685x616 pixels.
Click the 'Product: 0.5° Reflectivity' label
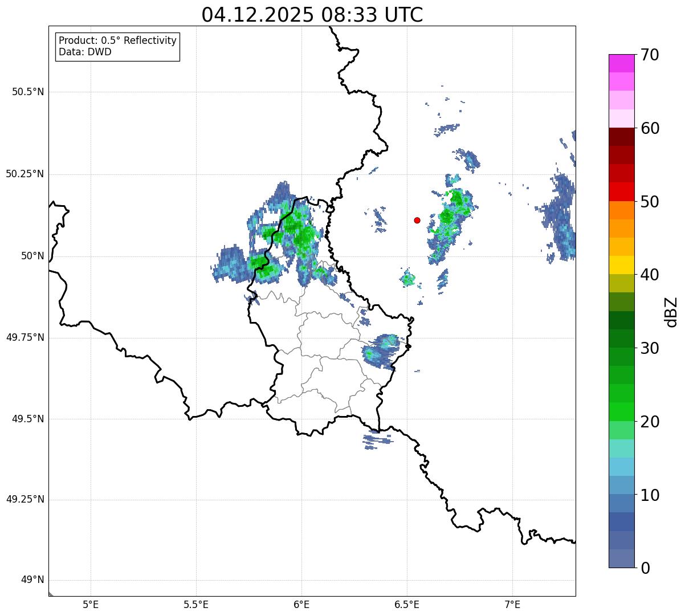pyautogui.click(x=118, y=41)
